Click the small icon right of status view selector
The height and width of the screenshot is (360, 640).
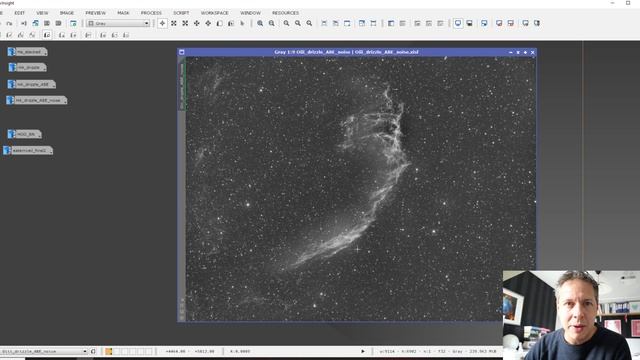point(93,351)
